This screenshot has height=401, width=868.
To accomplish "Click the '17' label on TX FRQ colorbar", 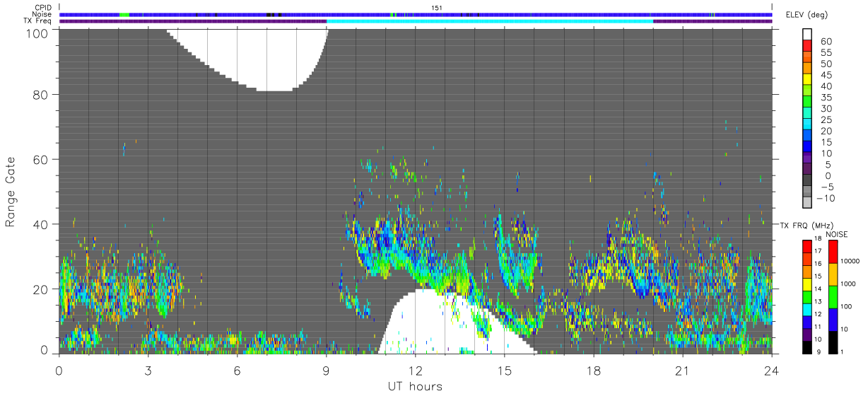I will coord(818,251).
